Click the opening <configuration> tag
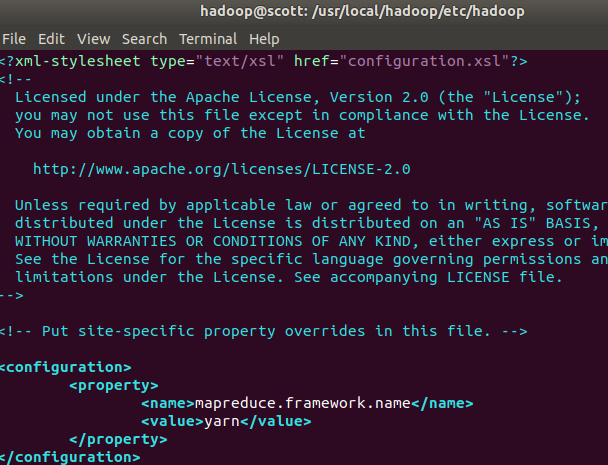This screenshot has width=608, height=465. [x=66, y=367]
